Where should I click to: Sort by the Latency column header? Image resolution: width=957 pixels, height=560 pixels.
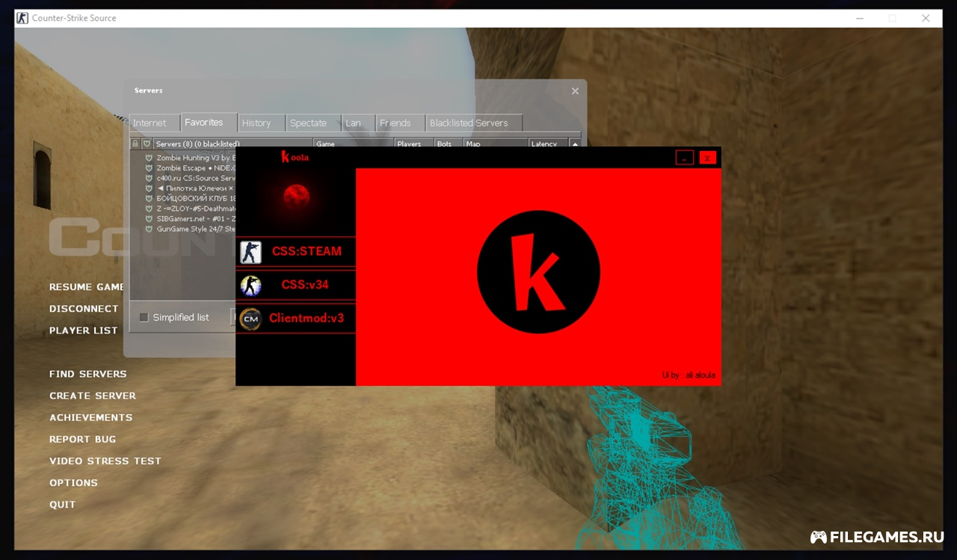point(549,144)
